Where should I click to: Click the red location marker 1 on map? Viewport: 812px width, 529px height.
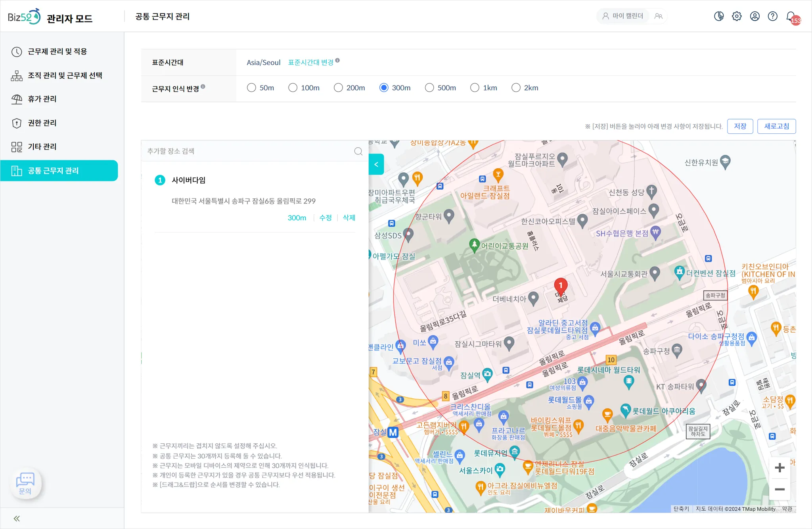coord(560,285)
